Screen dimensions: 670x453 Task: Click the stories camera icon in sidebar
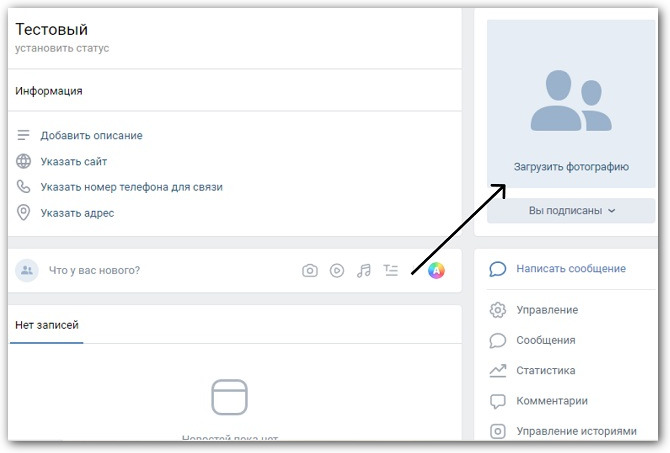[497, 431]
